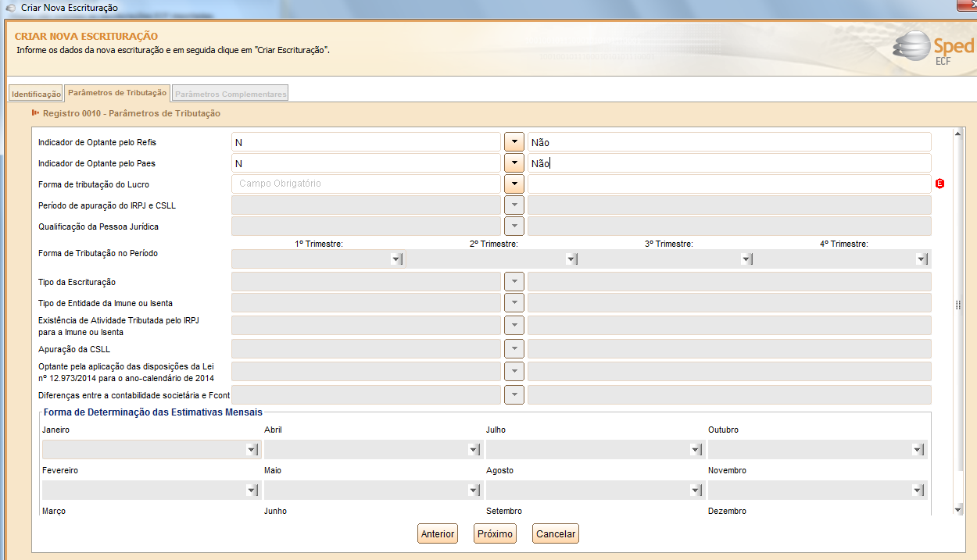Click the window title bar app icon
The width and height of the screenshot is (977, 560).
point(10,7)
